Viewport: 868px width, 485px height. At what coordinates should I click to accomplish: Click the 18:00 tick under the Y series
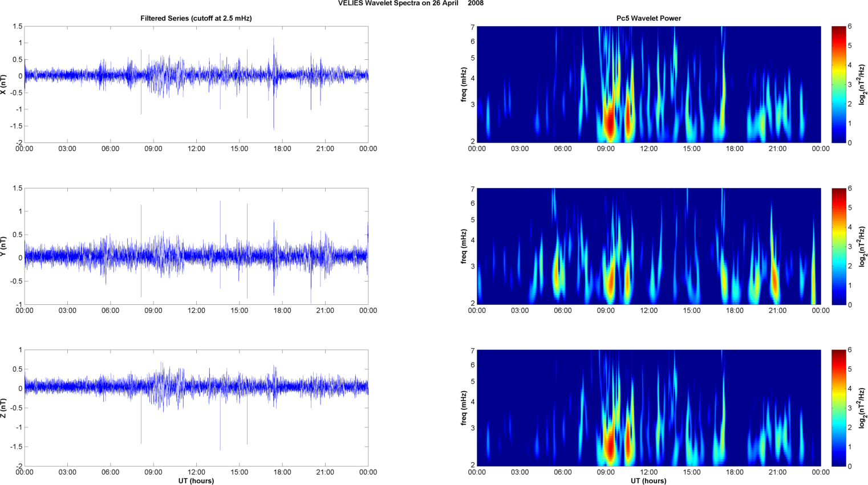282,311
